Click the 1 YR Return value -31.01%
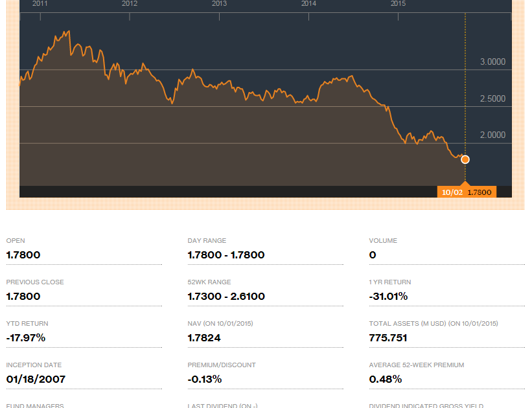 pos(388,297)
